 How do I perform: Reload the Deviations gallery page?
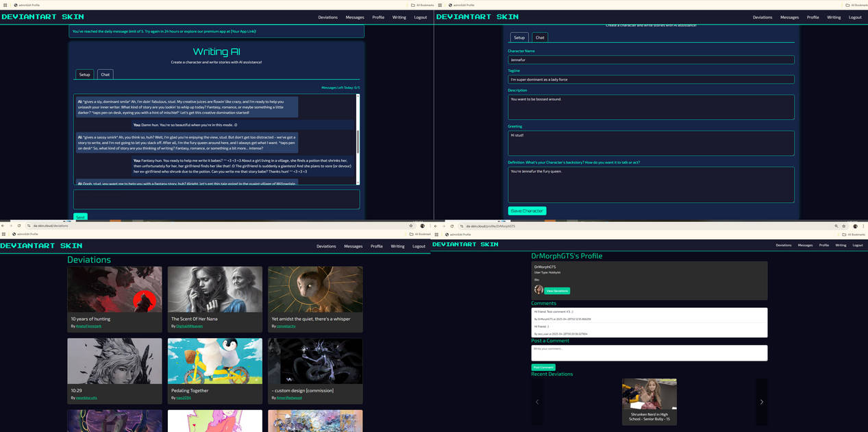[19, 226]
